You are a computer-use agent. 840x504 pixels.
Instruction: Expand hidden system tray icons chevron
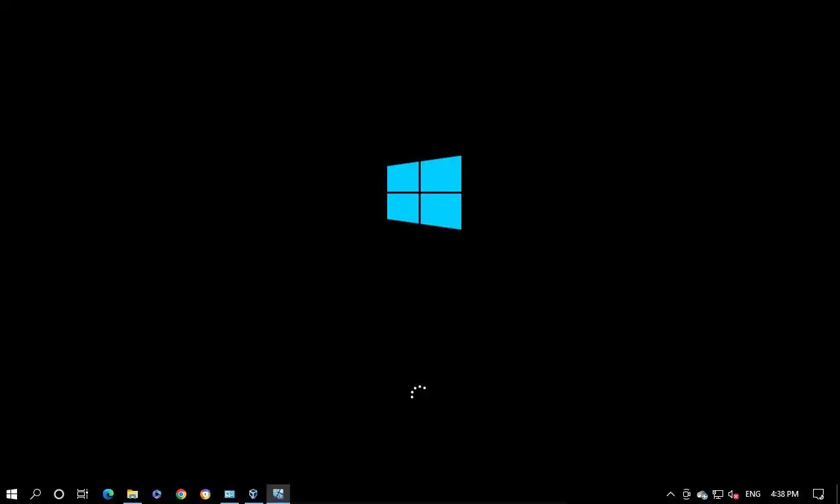tap(671, 494)
